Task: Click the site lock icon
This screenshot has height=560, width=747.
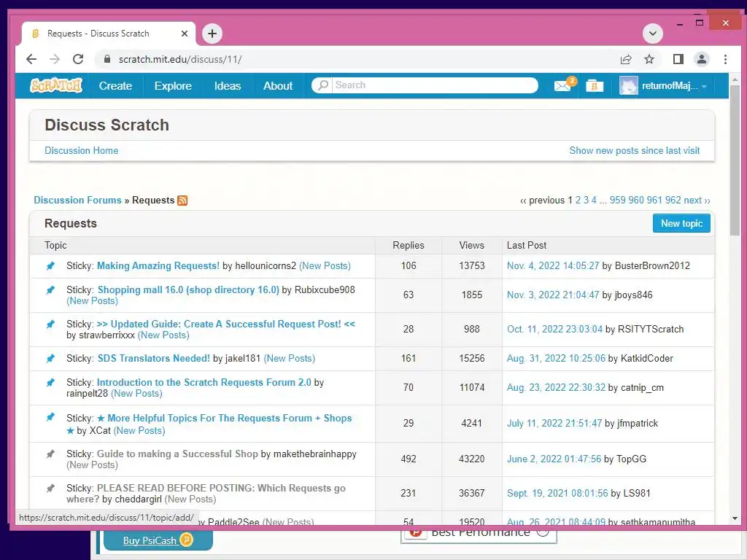Action: [107, 59]
